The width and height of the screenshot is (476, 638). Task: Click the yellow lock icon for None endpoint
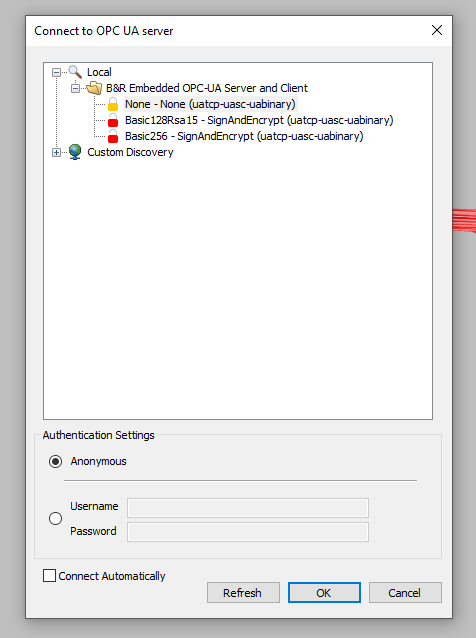click(113, 104)
